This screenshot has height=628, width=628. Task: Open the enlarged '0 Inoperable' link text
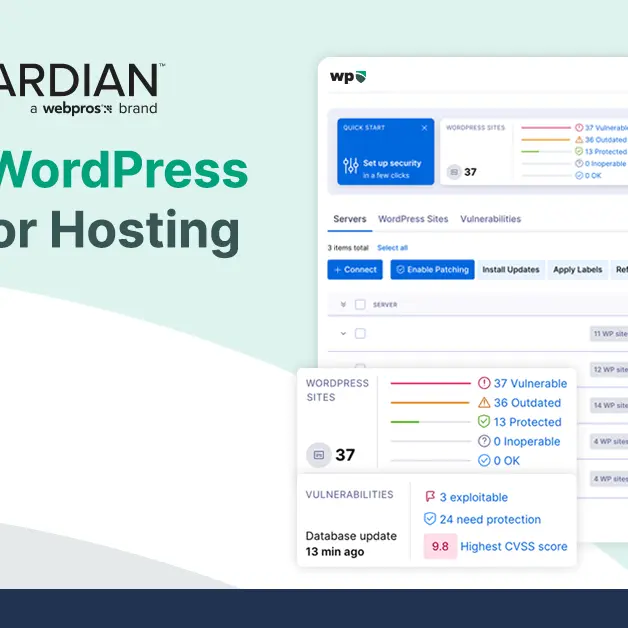(527, 441)
